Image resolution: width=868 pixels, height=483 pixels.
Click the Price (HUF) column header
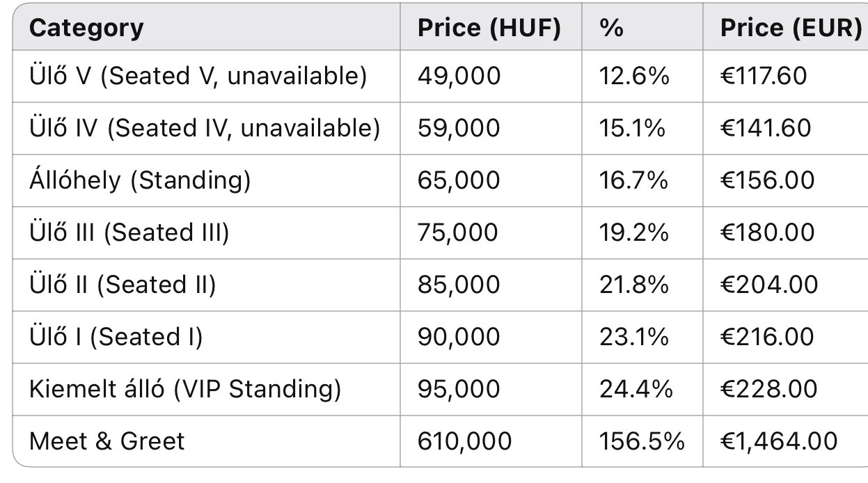point(489,28)
